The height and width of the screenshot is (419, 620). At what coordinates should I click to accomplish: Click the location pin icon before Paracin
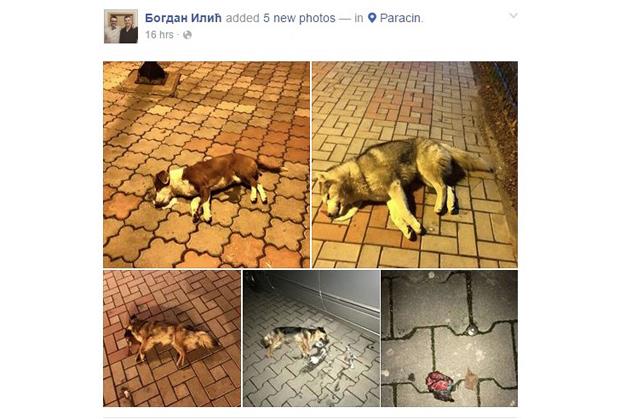click(x=372, y=18)
